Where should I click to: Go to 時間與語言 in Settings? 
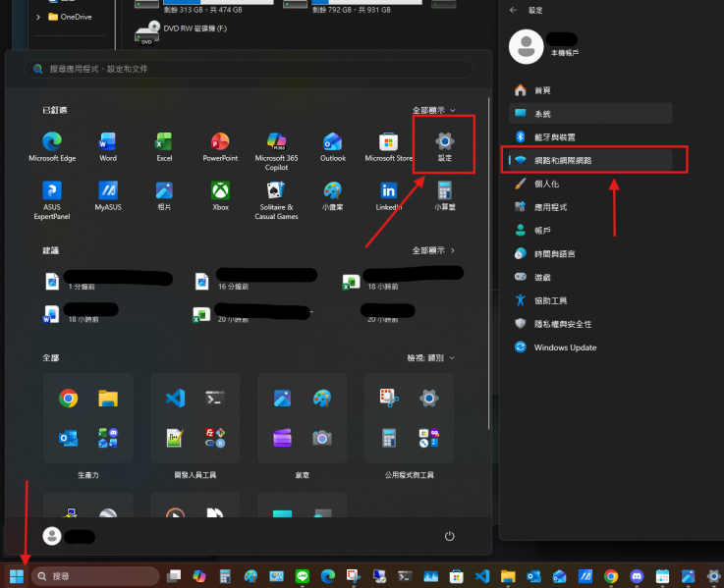[x=590, y=254]
